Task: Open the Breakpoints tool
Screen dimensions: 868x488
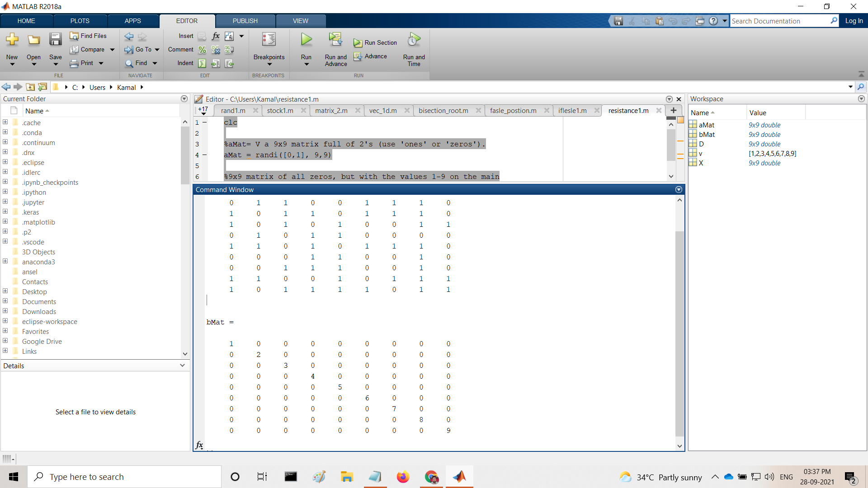Action: tap(269, 40)
